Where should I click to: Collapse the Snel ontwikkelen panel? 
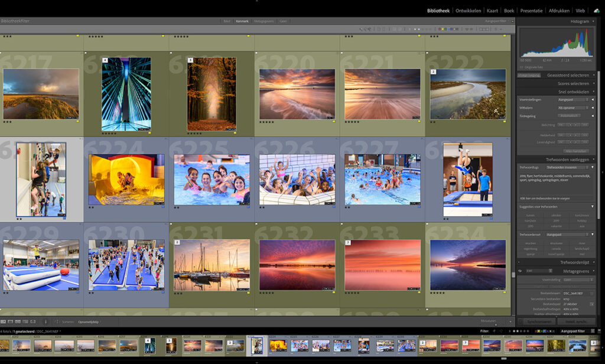tap(593, 92)
